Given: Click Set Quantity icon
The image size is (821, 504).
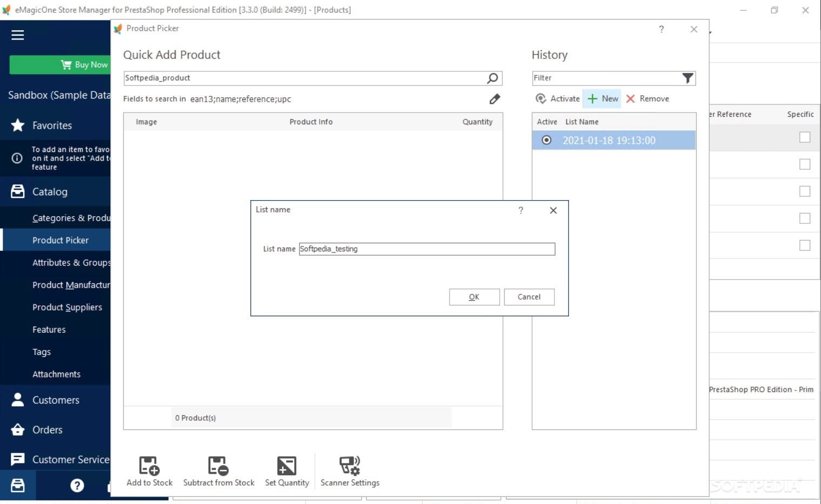Looking at the screenshot, I should click(287, 472).
